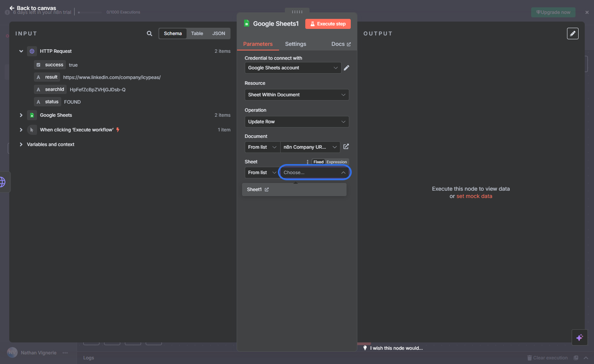Click Clear execution button
Image resolution: width=594 pixels, height=364 pixels.
[547, 358]
